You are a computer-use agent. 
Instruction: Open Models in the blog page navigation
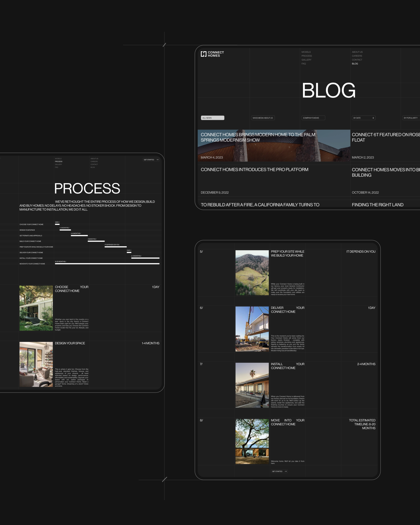coord(306,52)
